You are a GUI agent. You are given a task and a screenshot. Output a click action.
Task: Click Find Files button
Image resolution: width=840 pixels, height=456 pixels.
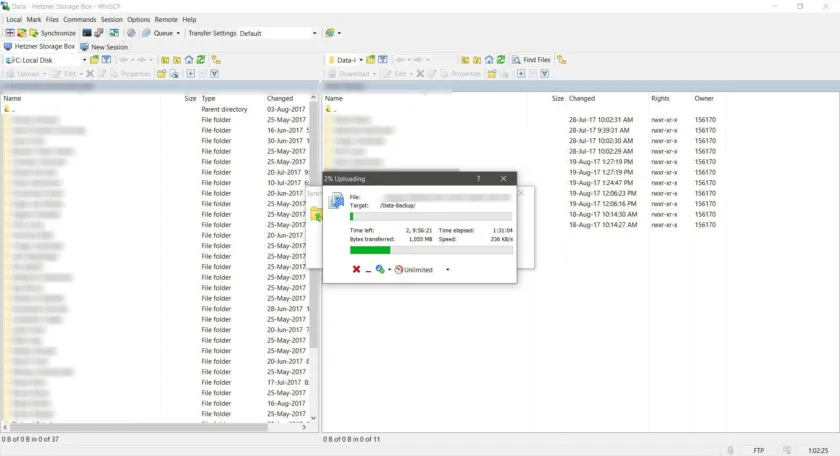(531, 60)
